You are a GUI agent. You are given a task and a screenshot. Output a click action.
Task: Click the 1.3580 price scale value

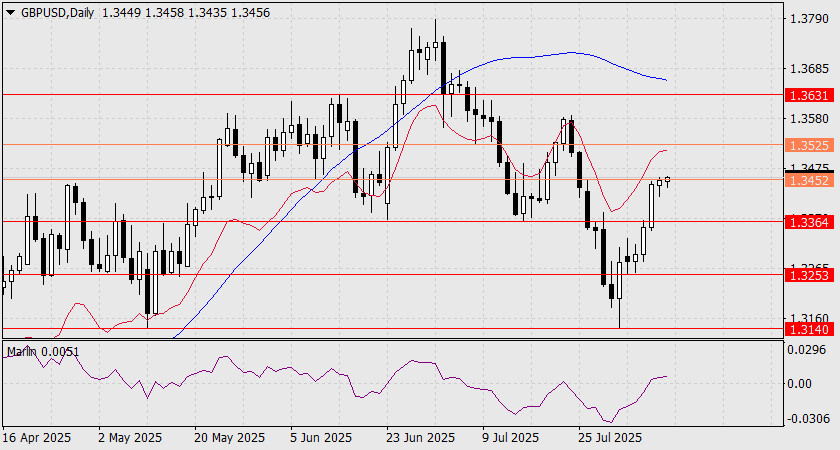pyautogui.click(x=809, y=118)
